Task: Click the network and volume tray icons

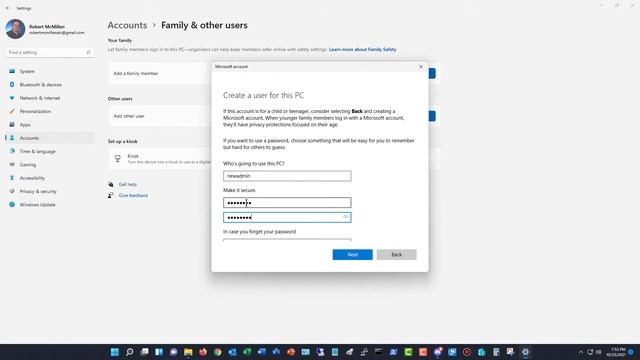Action: pyautogui.click(x=594, y=352)
